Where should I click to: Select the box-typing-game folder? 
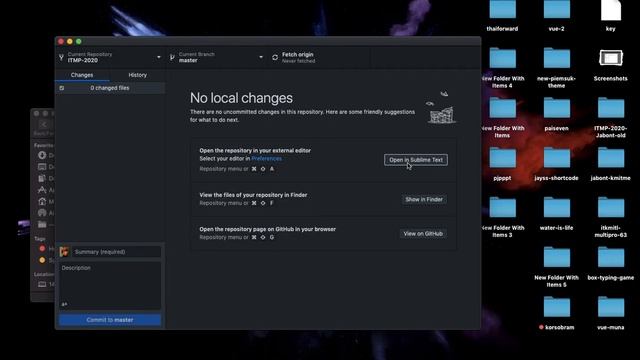(x=611, y=264)
